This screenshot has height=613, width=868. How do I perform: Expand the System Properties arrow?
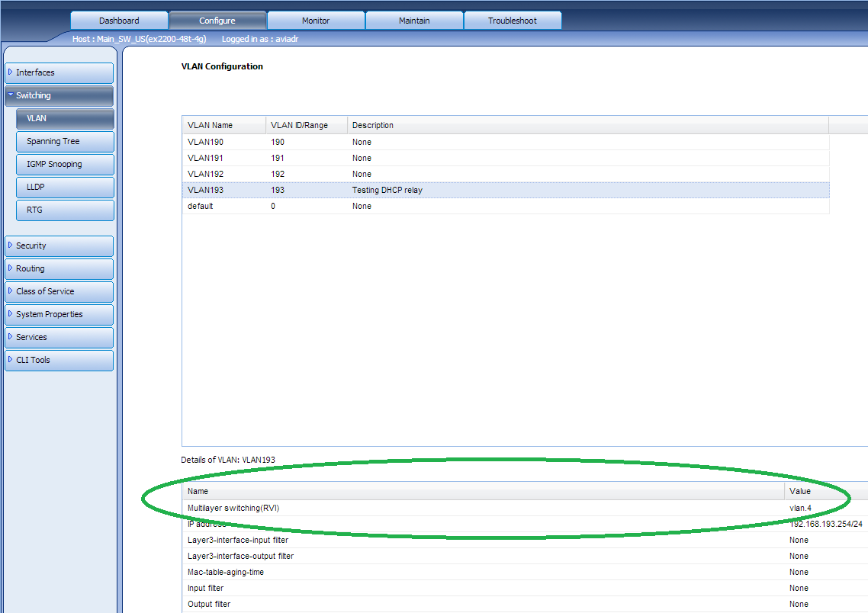pos(10,313)
